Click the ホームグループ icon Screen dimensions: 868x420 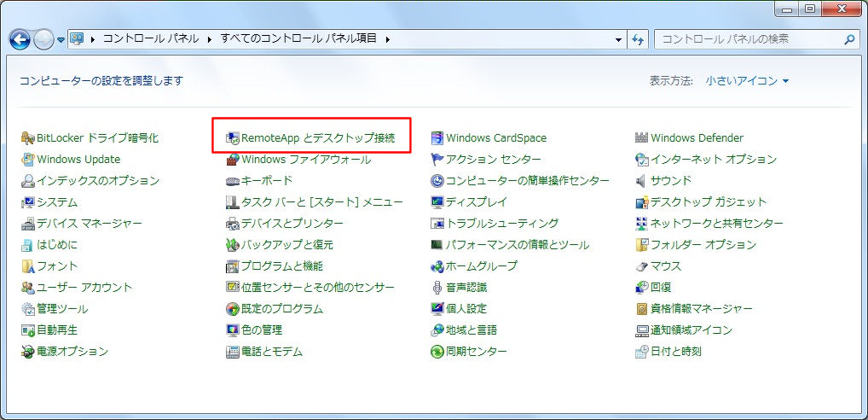tap(437, 266)
